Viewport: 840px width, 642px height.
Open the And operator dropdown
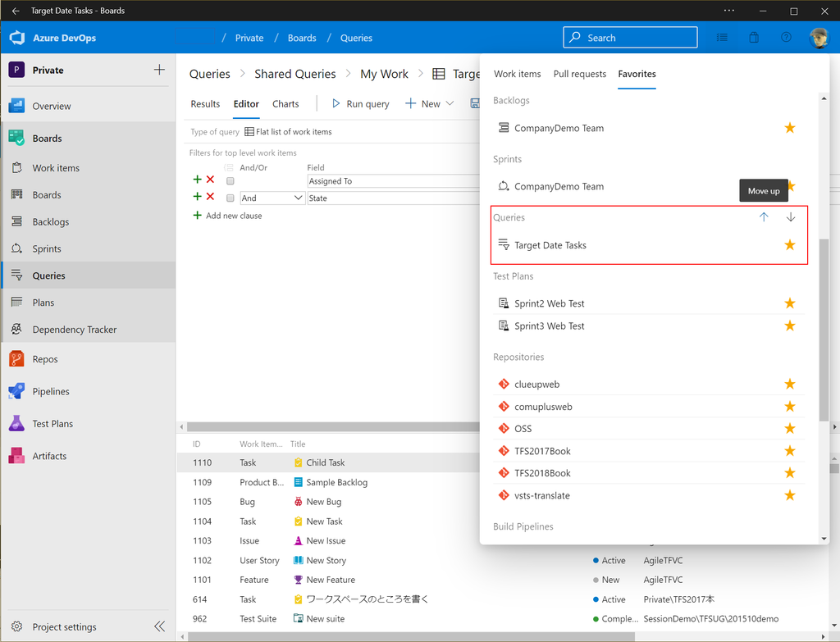[x=272, y=198]
